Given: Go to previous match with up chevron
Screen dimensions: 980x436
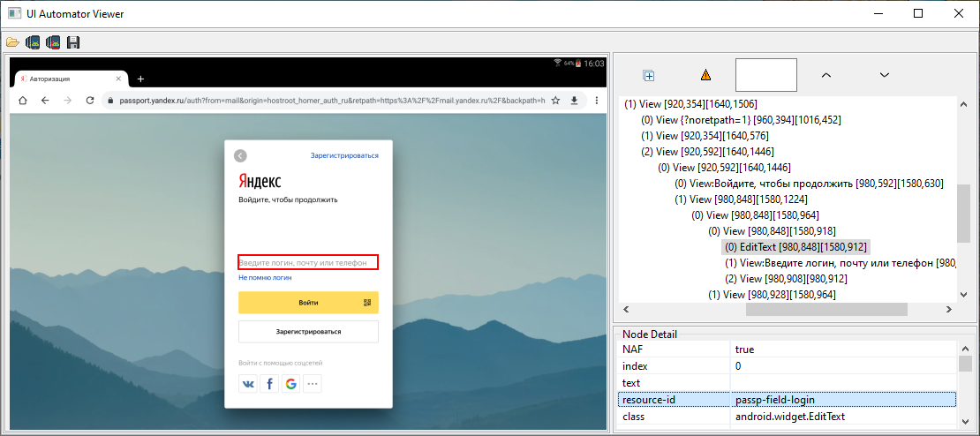Looking at the screenshot, I should tap(825, 75).
